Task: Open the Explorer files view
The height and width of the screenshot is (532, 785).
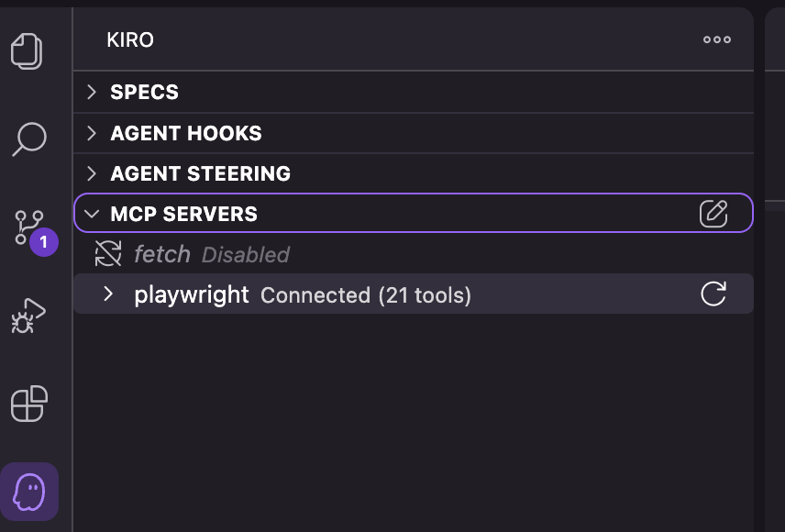Action: click(x=28, y=50)
